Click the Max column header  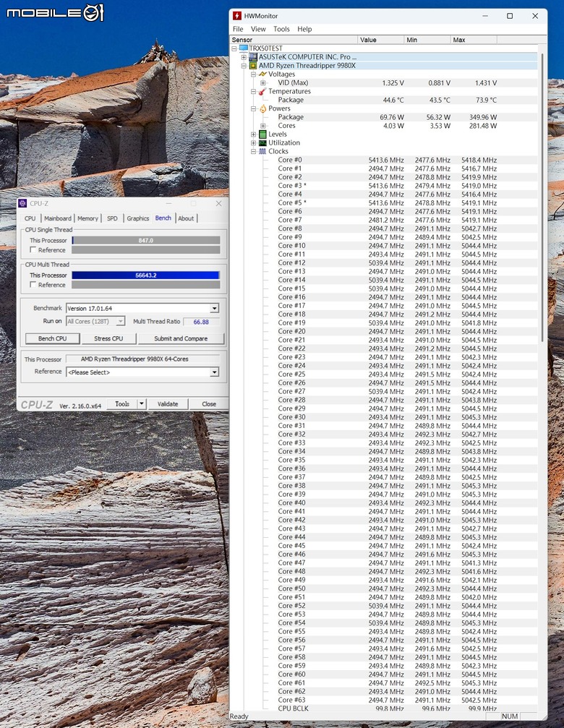(474, 40)
